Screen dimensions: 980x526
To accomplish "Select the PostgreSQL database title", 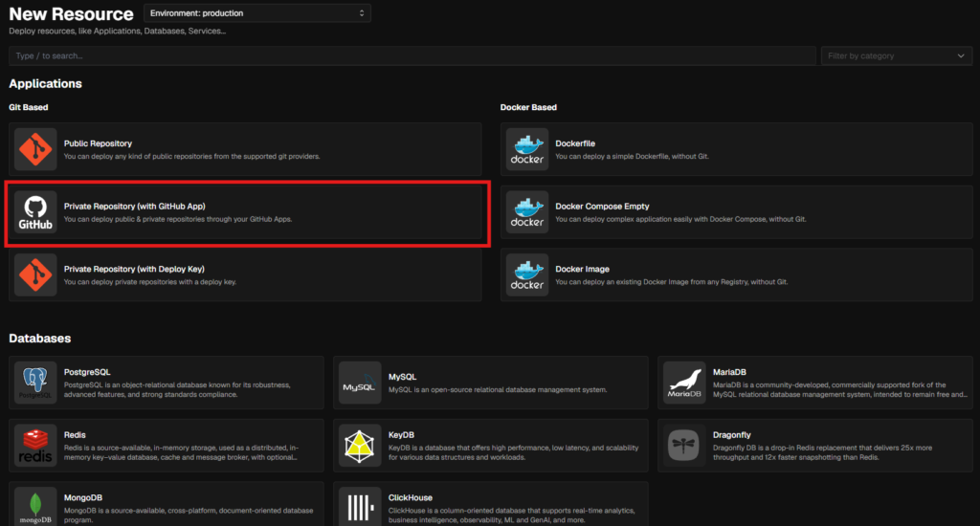I will pyautogui.click(x=87, y=372).
